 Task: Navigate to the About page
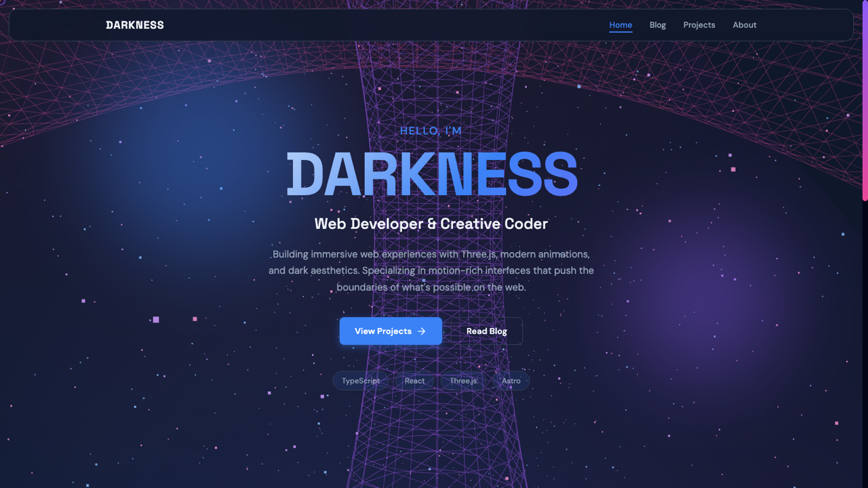745,25
